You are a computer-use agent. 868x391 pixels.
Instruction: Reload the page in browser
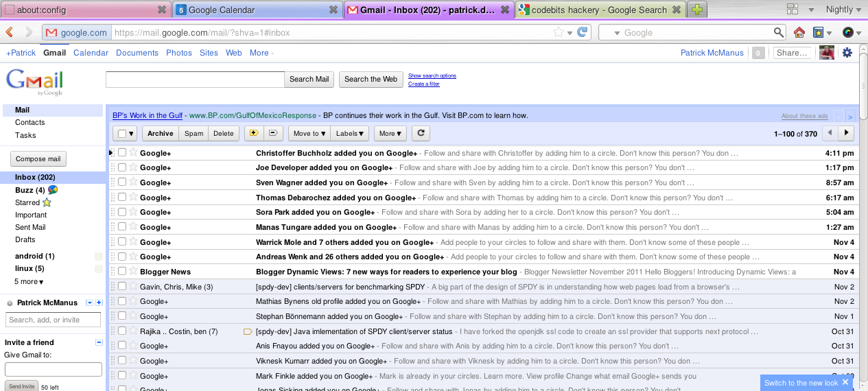[x=583, y=32]
